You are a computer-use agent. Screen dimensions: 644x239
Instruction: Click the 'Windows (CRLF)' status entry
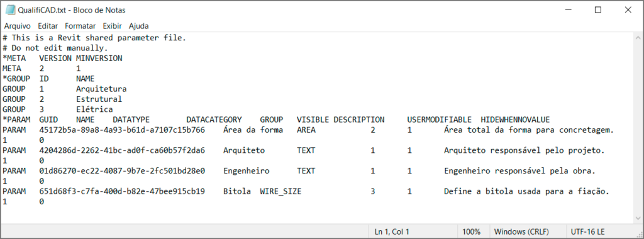pos(521,231)
